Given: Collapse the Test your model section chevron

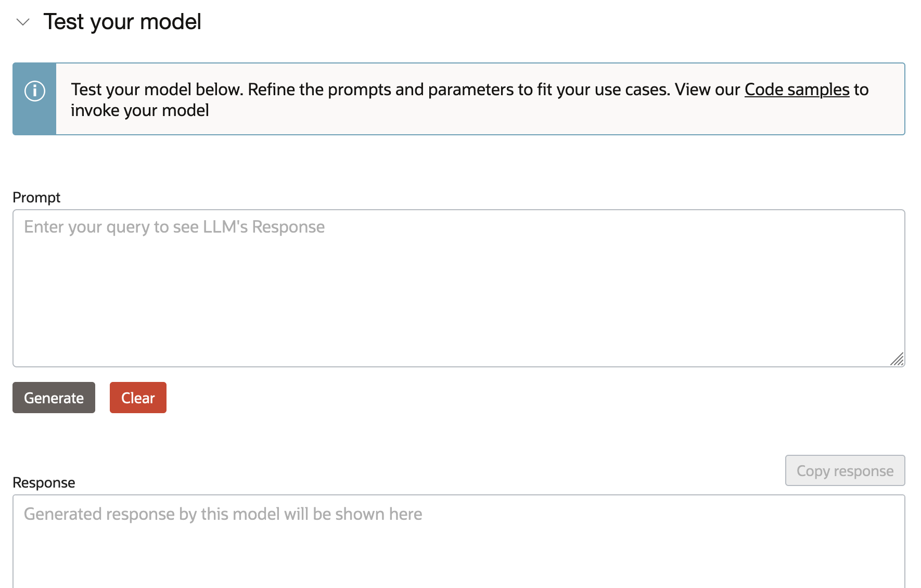Looking at the screenshot, I should point(23,22).
